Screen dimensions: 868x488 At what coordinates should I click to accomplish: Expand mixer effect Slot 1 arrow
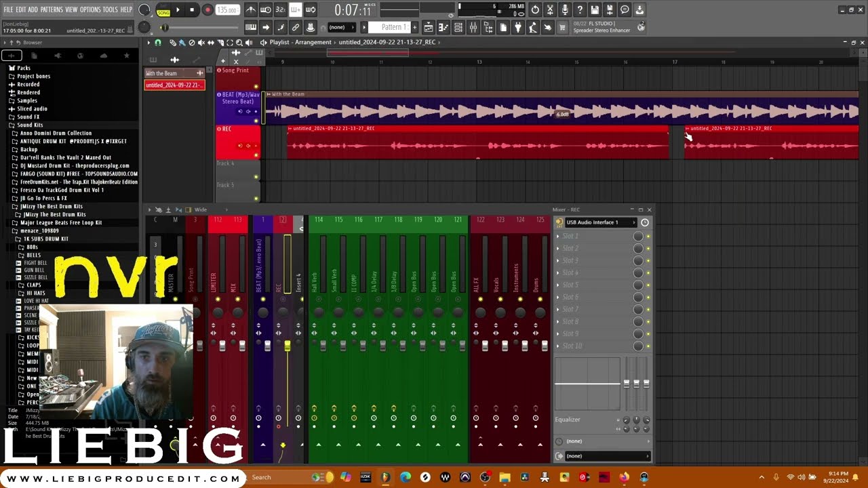(x=558, y=236)
